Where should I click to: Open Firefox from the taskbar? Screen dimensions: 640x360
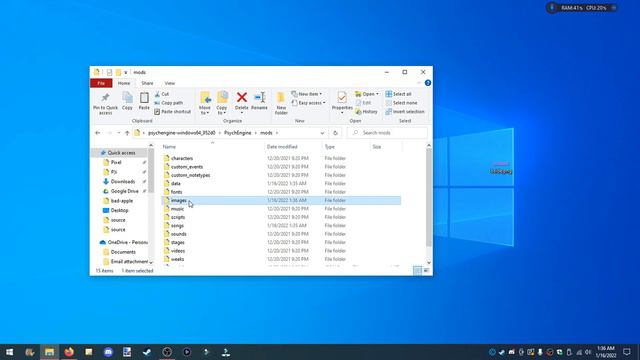click(x=69, y=352)
